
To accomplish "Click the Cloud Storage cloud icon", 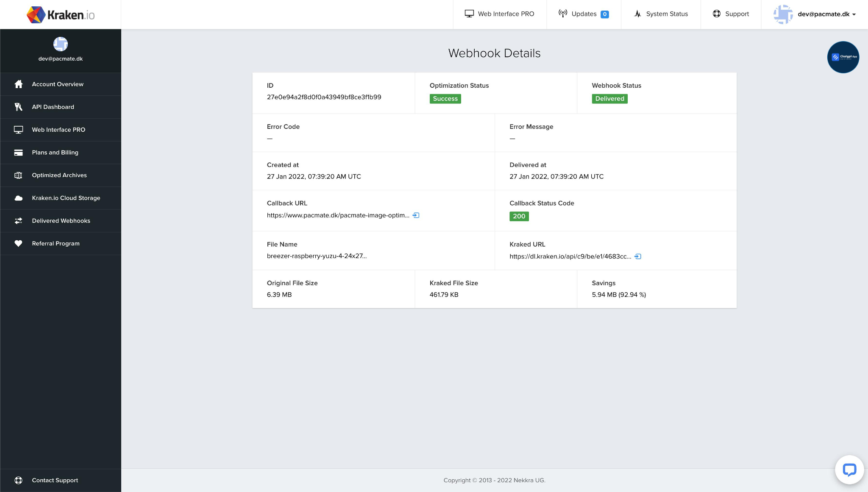I will [18, 198].
